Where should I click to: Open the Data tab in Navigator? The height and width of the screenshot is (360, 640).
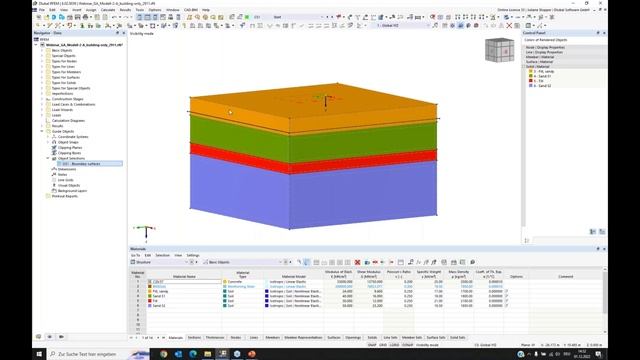[x=58, y=33]
